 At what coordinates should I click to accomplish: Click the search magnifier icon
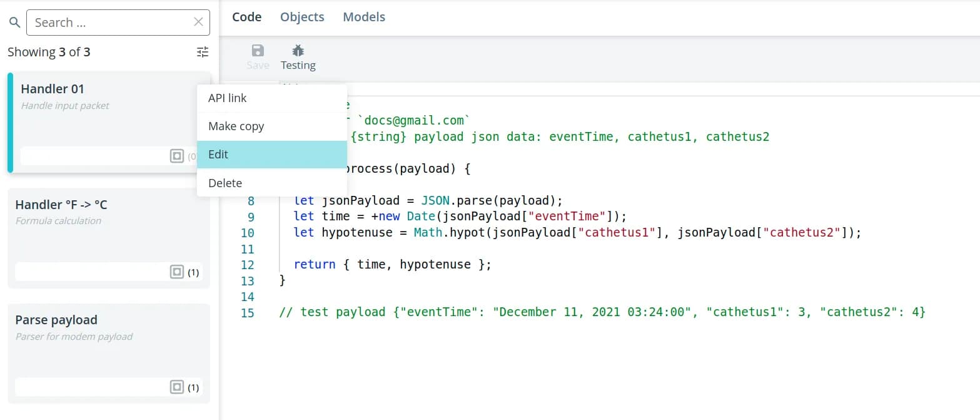pos(14,23)
